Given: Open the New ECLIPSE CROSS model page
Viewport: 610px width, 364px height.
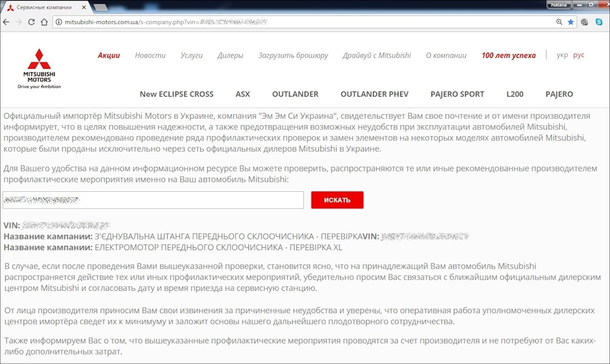Looking at the screenshot, I should point(177,94).
